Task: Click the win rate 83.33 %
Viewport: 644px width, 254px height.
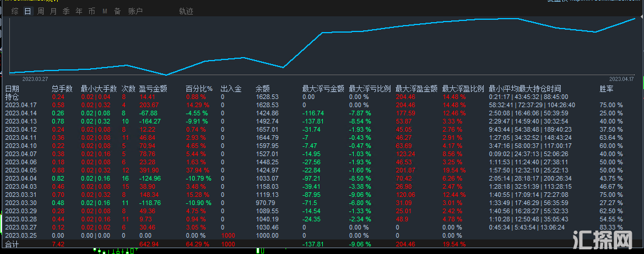Action: 611,227
